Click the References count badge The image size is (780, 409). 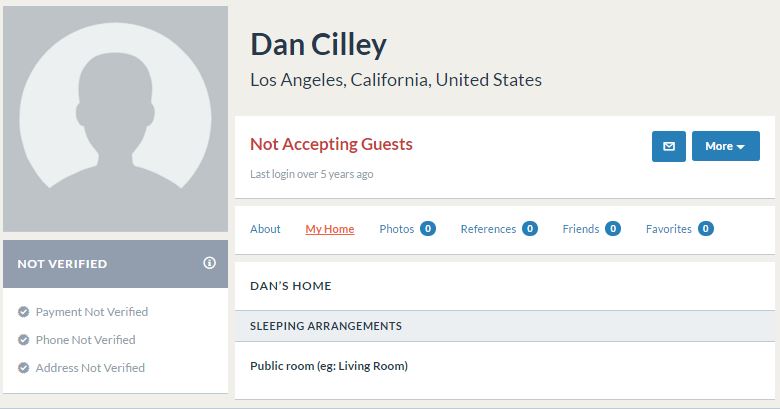click(530, 229)
